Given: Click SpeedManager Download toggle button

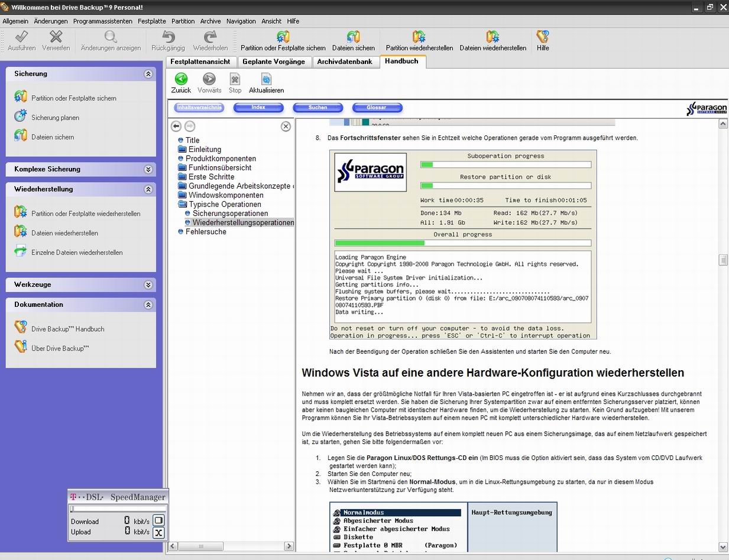Looking at the screenshot, I should [158, 520].
